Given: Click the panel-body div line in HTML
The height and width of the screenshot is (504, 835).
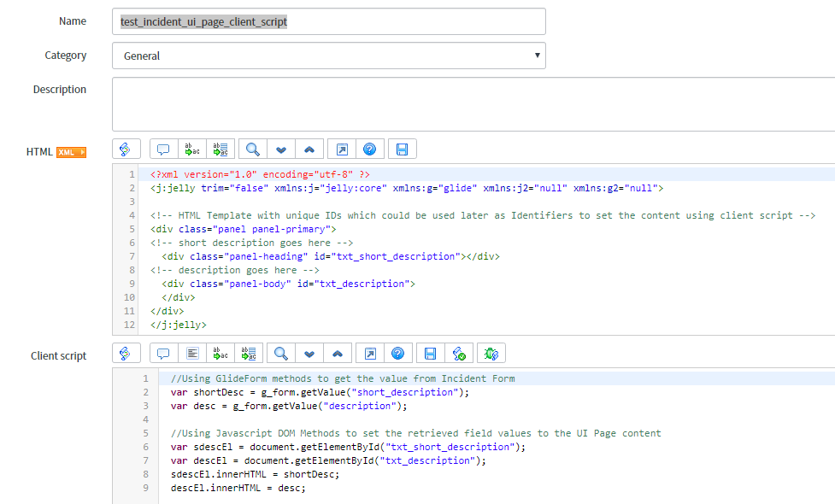Looking at the screenshot, I should click(288, 284).
